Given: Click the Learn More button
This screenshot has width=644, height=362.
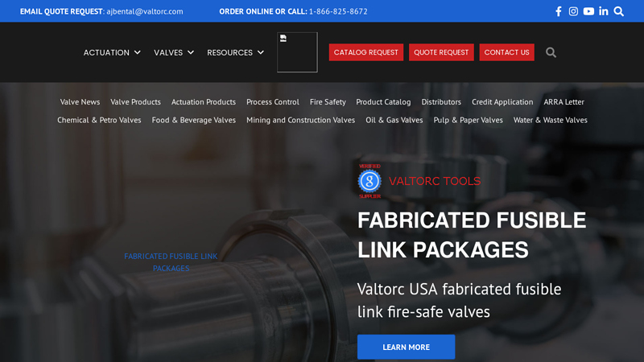Looking at the screenshot, I should point(406,347).
